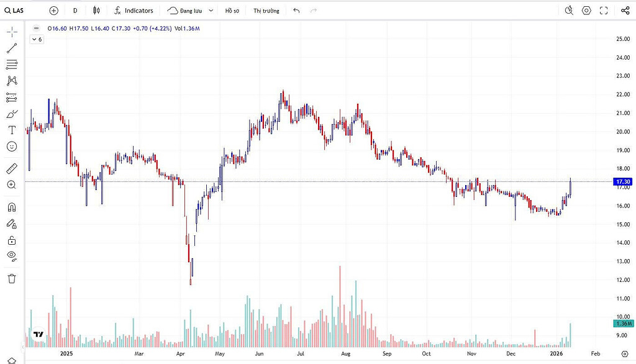This screenshot has width=636, height=364.
Task: Activate the ruler measure tool
Action: [x=12, y=168]
